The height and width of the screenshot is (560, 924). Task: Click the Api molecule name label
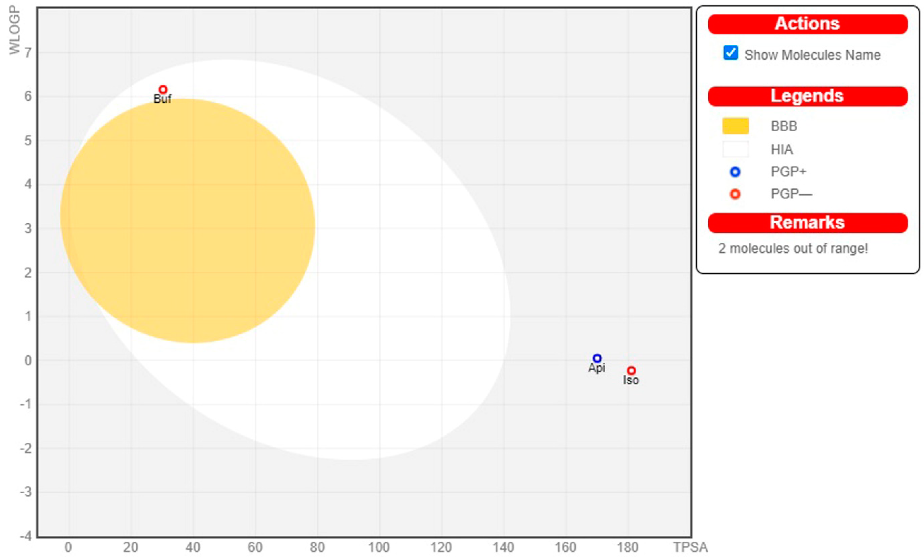[x=597, y=368]
